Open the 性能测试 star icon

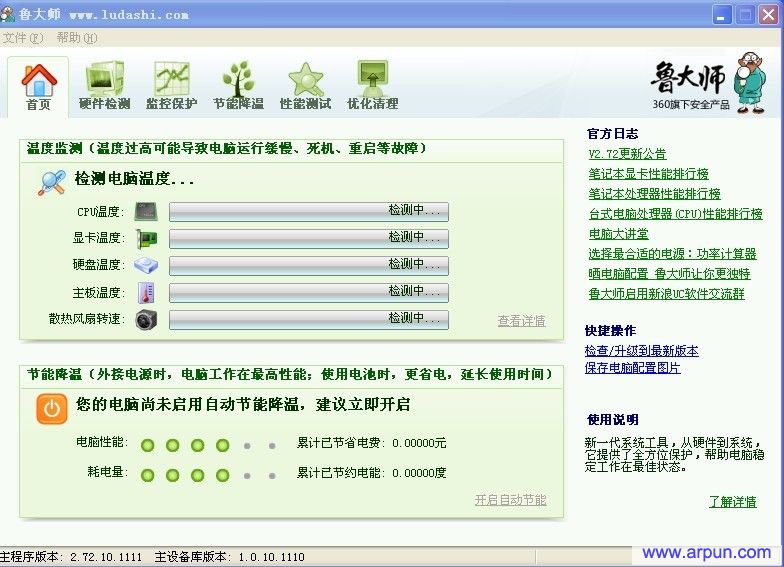point(306,79)
